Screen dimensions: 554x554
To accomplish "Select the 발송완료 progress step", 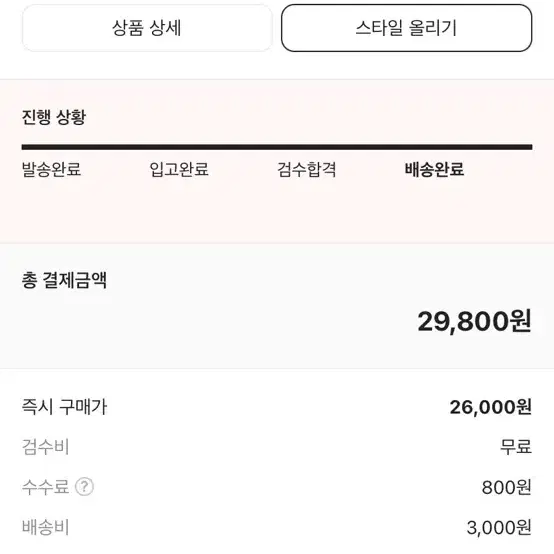I will point(52,169).
